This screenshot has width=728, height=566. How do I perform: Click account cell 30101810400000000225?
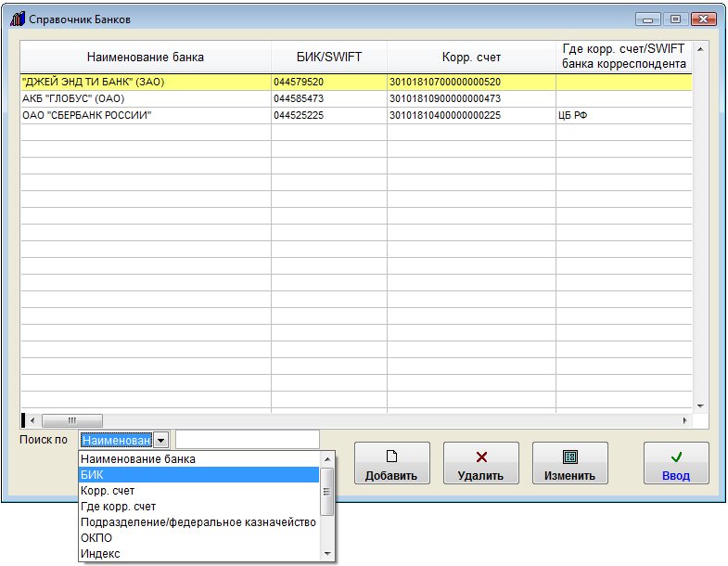tap(471, 115)
